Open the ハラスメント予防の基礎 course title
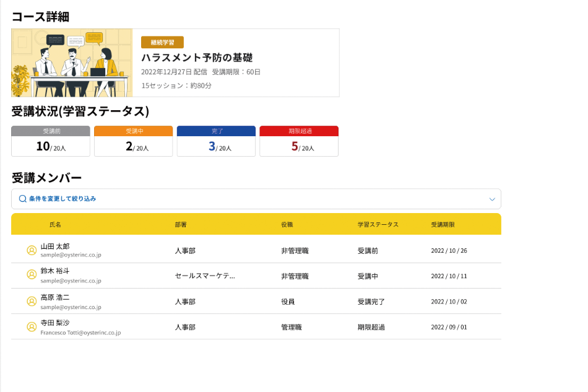 pyautogui.click(x=197, y=58)
